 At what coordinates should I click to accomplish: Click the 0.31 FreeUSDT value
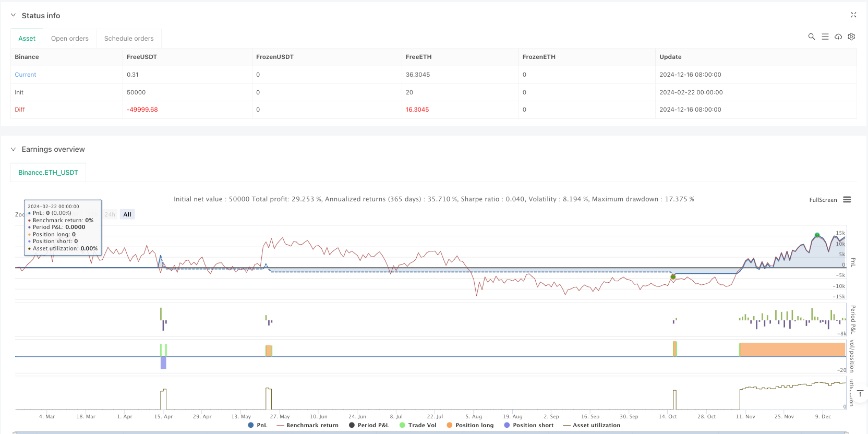[x=132, y=75]
